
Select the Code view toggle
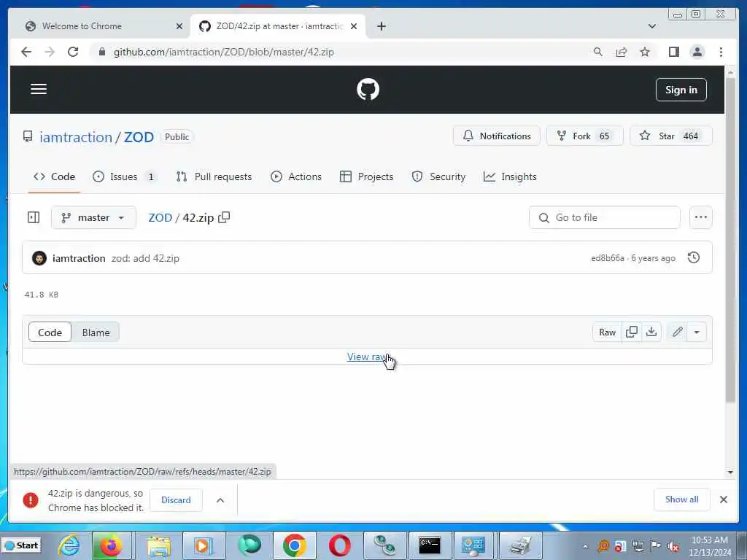50,332
